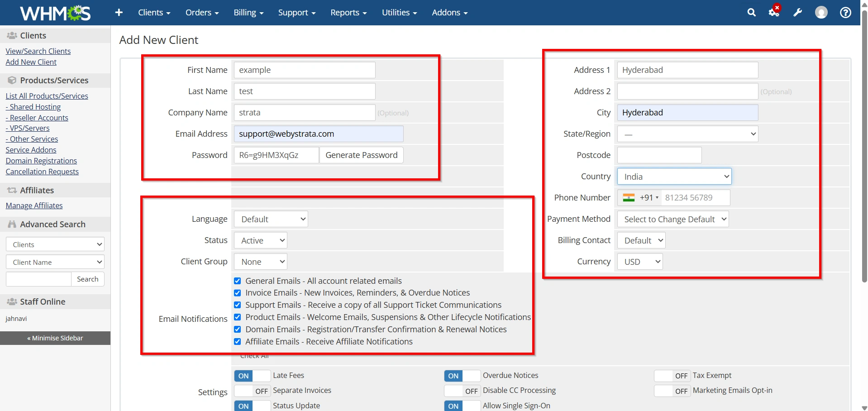The width and height of the screenshot is (868, 411).
Task: Open the Billing menu
Action: 248,13
